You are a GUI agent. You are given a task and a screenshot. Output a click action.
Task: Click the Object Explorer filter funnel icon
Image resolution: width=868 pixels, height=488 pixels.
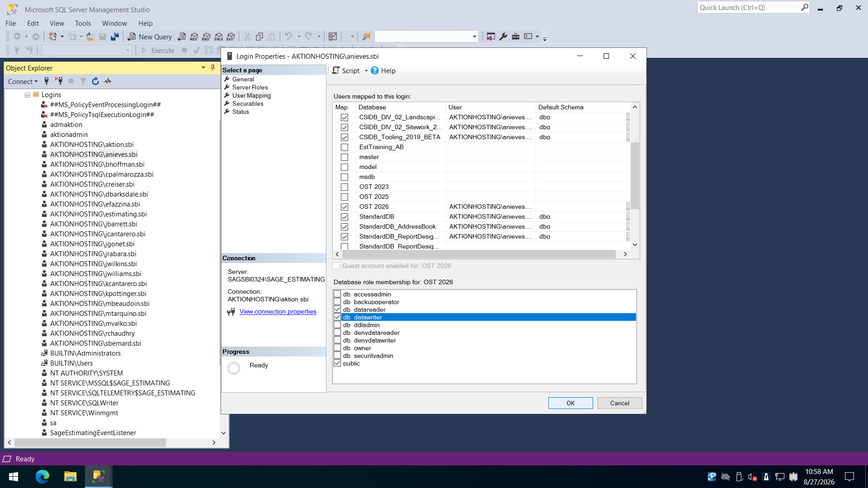tap(83, 81)
